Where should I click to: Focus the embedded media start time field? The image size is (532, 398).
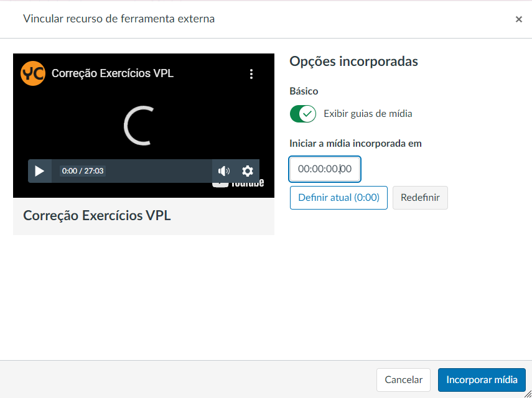(325, 169)
